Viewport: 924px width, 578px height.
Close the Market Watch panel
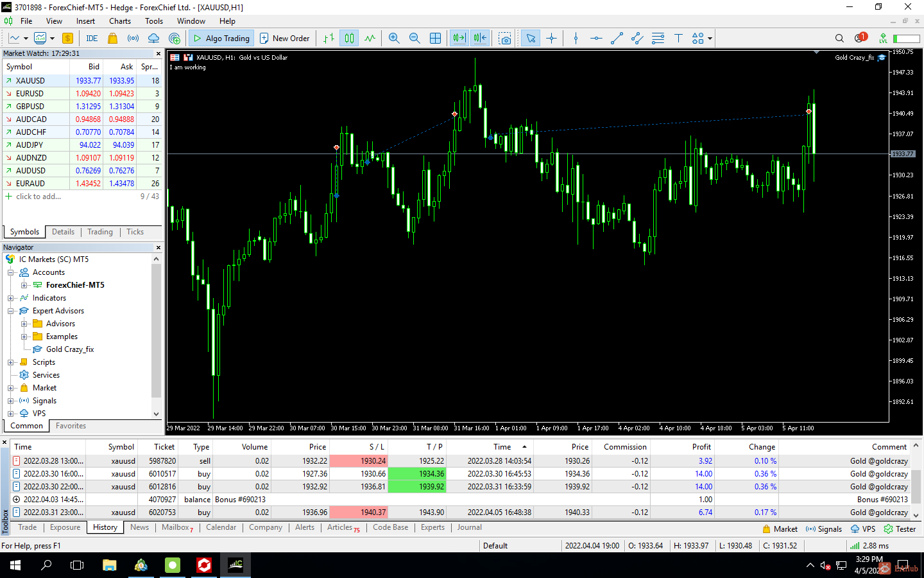158,53
